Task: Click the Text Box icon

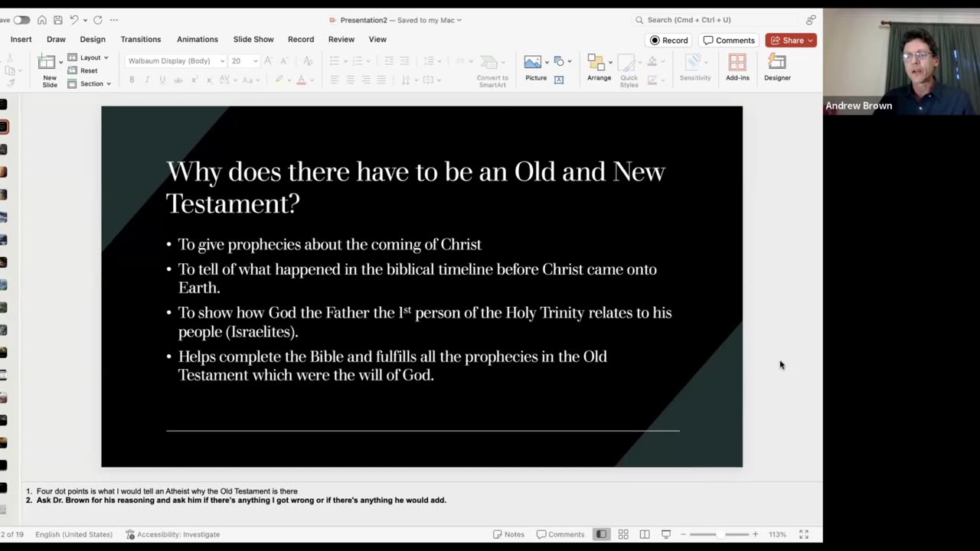Action: click(559, 80)
